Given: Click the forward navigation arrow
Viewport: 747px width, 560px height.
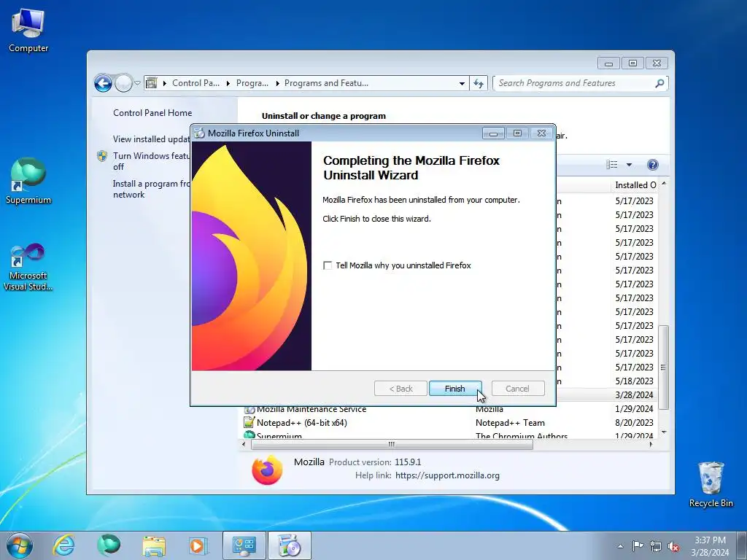Looking at the screenshot, I should pyautogui.click(x=123, y=83).
